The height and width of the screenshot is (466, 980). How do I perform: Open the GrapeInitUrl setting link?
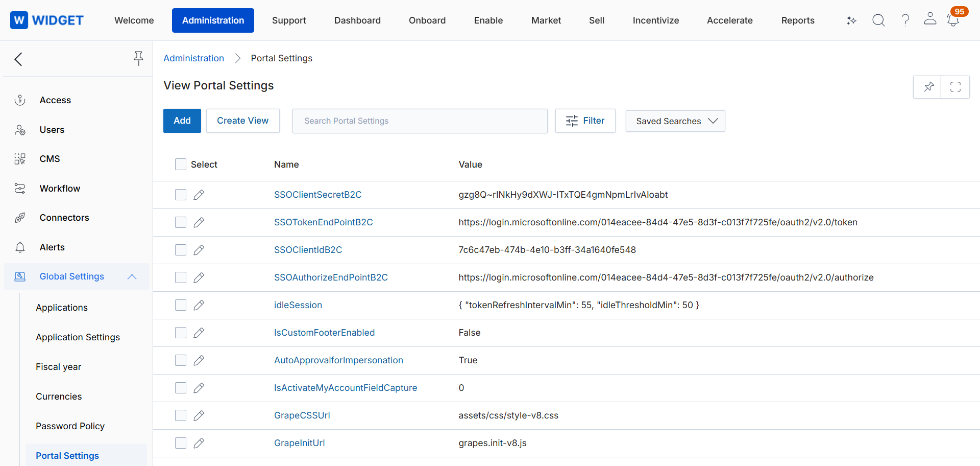click(x=299, y=443)
